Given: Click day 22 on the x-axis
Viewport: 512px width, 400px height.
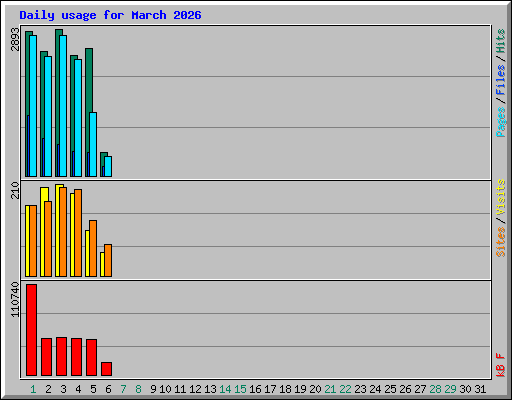Looking at the screenshot, I should 345,389.
